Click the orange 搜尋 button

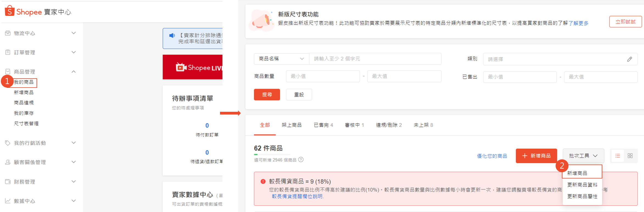tap(267, 95)
